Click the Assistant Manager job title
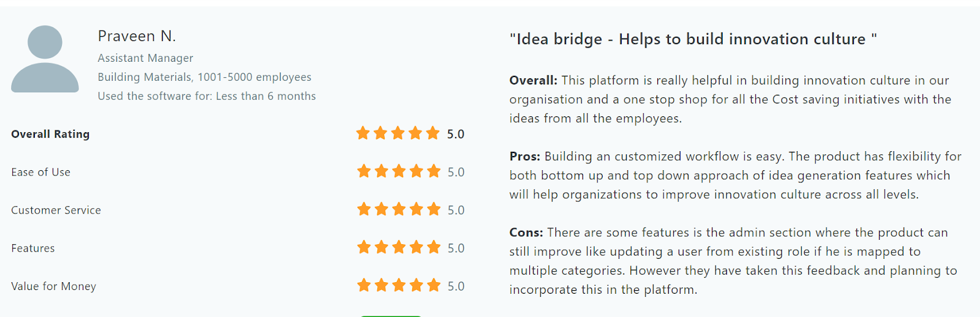The width and height of the screenshot is (980, 317). click(x=145, y=58)
